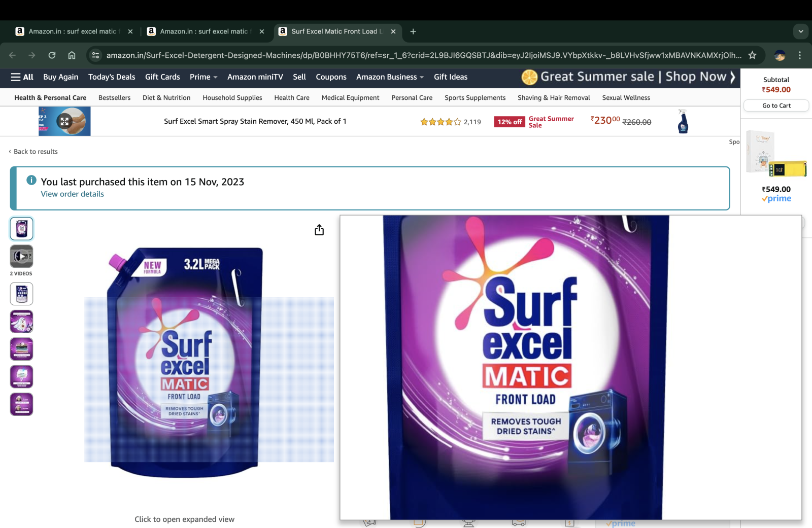Open the Chrome profile avatar

click(780, 55)
